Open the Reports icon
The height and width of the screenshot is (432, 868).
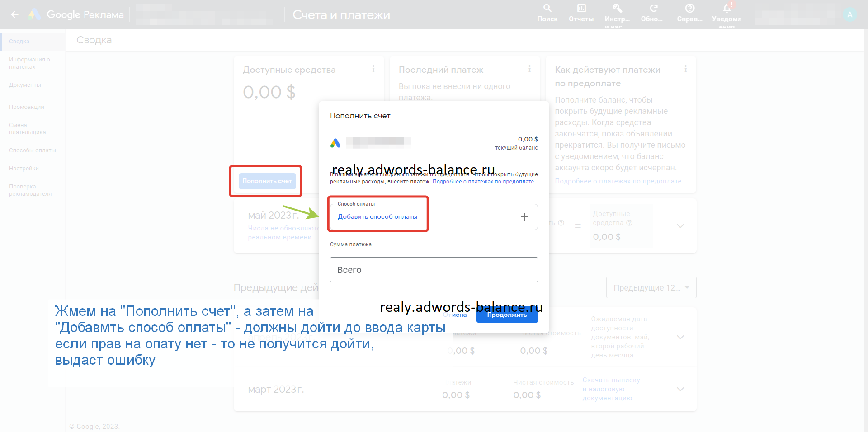[x=581, y=9]
